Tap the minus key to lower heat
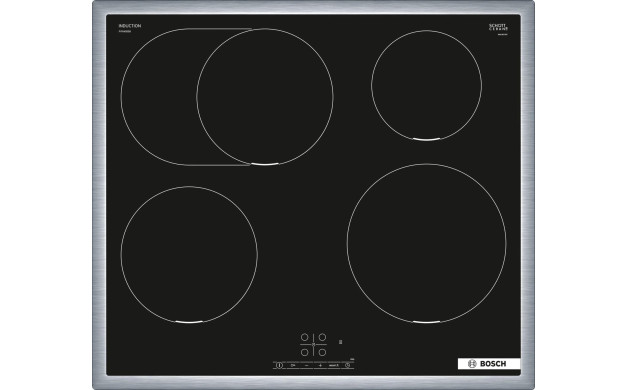Viewport: 626px width, 390px height. (x=307, y=366)
